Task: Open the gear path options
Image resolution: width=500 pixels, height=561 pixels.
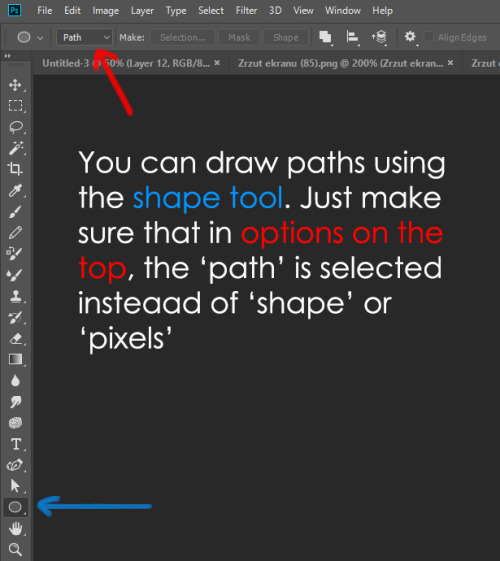Action: point(410,36)
